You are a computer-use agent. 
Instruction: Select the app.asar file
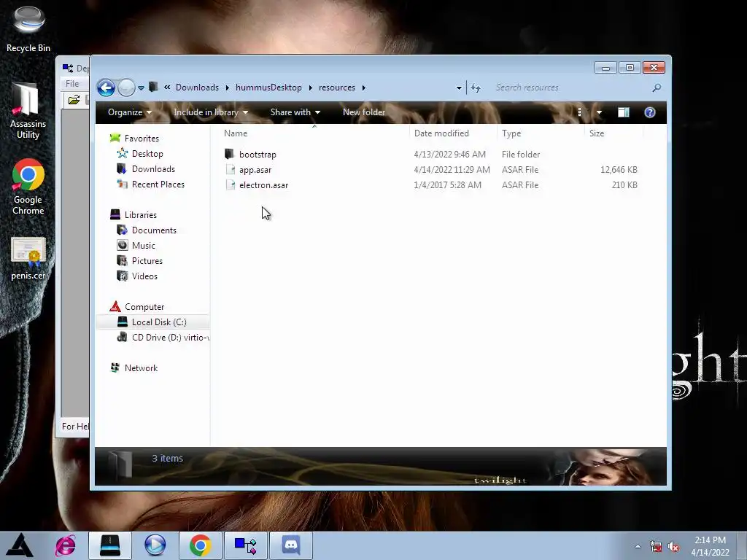click(255, 169)
